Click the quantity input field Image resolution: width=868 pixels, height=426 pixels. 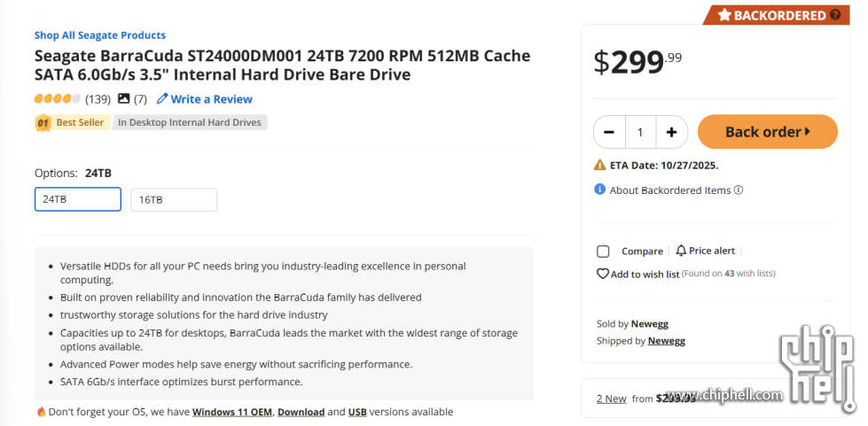tap(640, 132)
